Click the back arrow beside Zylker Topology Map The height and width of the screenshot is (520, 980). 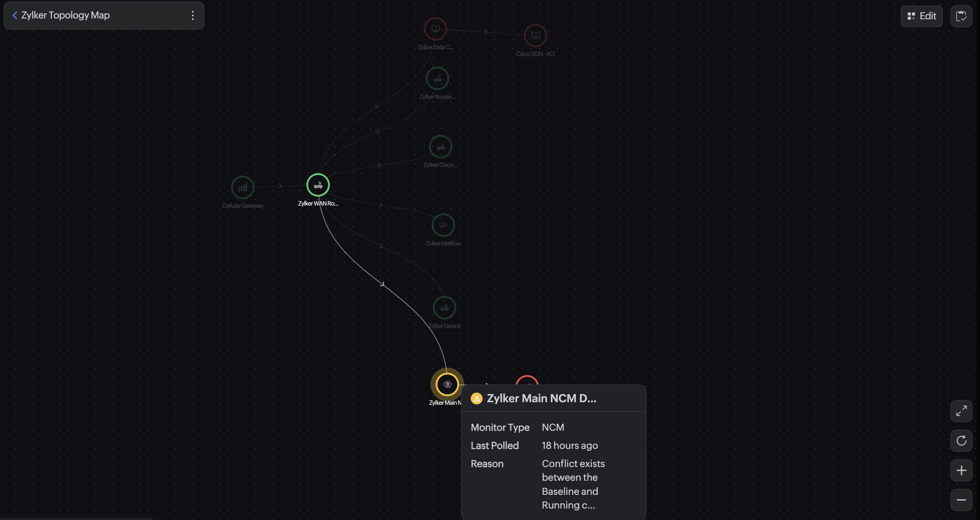tap(15, 15)
